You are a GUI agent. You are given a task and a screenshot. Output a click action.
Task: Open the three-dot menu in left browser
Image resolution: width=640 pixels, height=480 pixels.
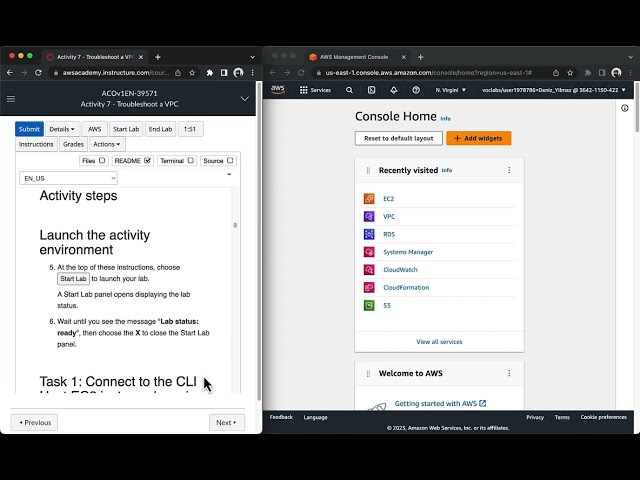(253, 73)
